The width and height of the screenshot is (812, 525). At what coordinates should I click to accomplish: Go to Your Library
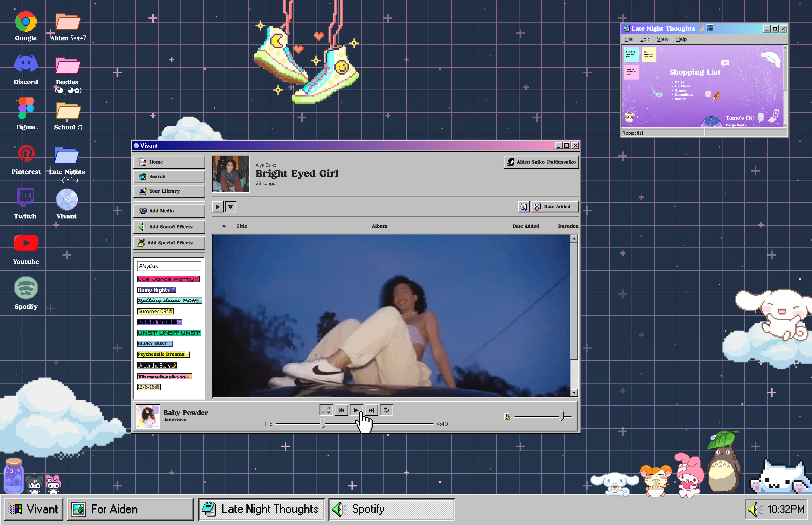pos(169,191)
